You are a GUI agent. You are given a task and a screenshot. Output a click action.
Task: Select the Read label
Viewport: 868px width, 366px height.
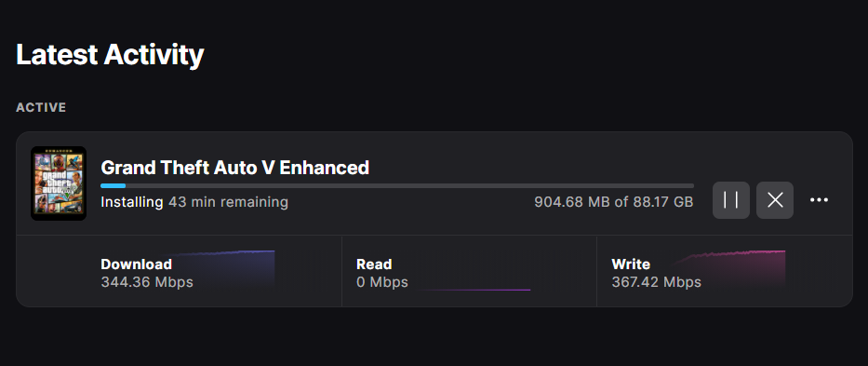pyautogui.click(x=374, y=264)
